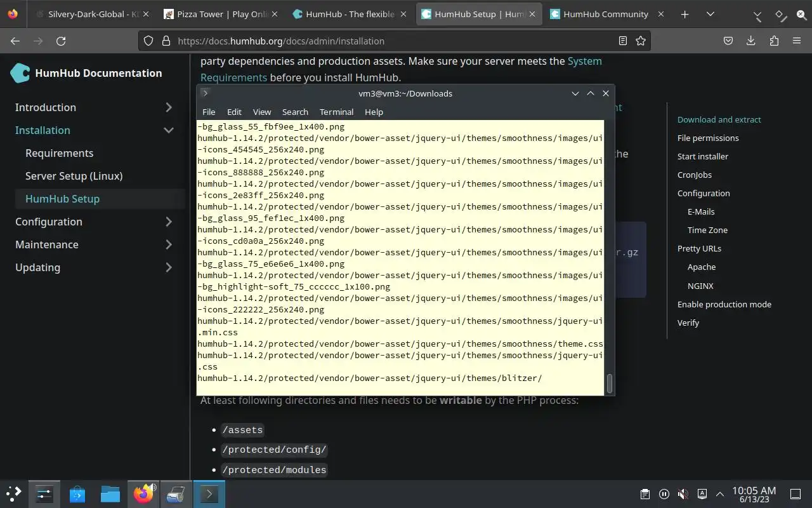The image size is (812, 508).
Task: Open the terminal File menu
Action: [209, 112]
